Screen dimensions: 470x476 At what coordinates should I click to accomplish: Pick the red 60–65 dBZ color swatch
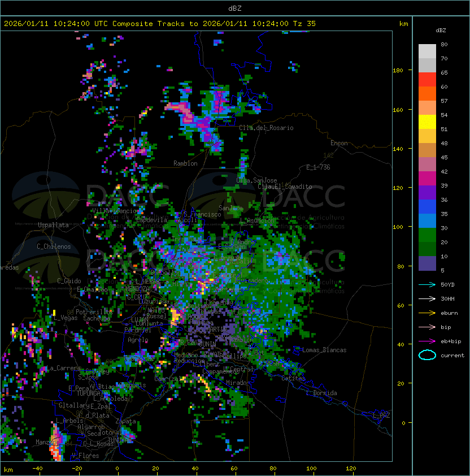point(427,80)
